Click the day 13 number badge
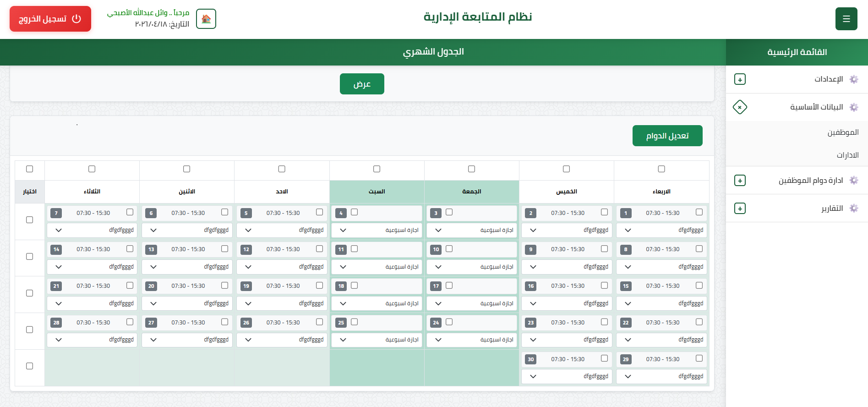 [151, 250]
